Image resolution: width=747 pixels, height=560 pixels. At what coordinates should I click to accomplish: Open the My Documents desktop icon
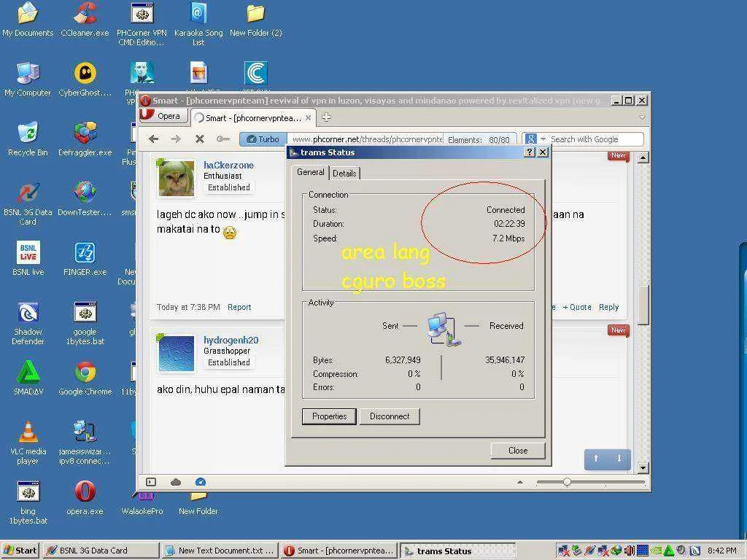tap(28, 20)
